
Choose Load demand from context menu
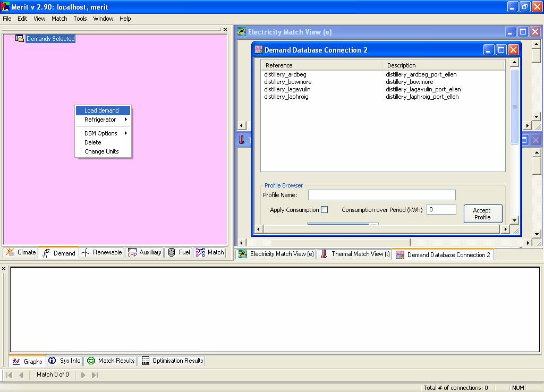click(101, 110)
